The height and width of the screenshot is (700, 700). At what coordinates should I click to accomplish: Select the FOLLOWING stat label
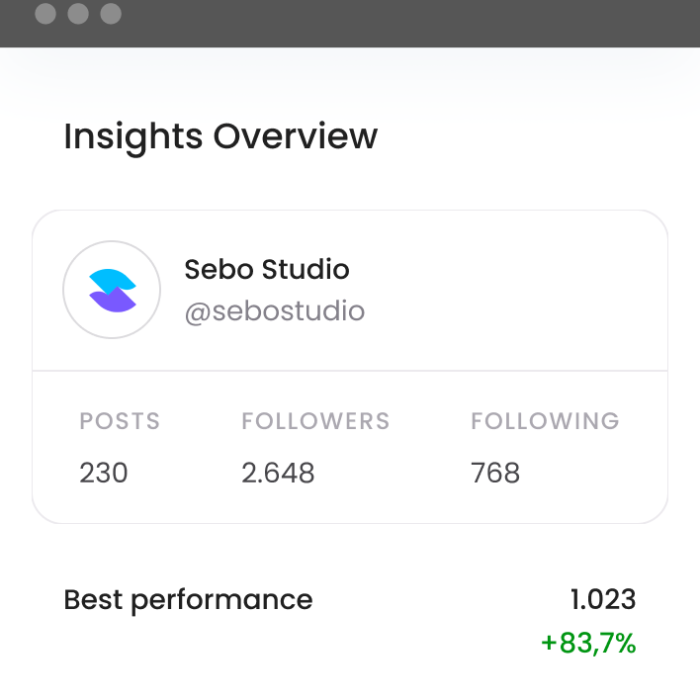[545, 421]
